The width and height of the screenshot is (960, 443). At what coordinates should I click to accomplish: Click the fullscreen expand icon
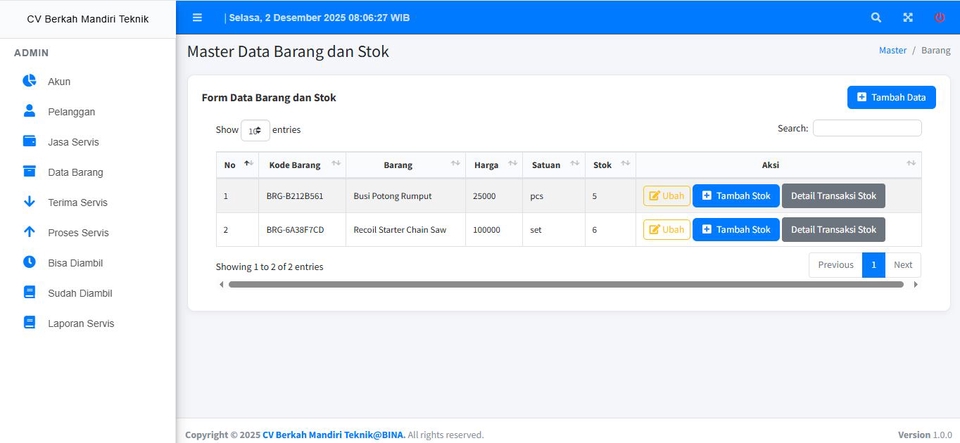click(908, 17)
